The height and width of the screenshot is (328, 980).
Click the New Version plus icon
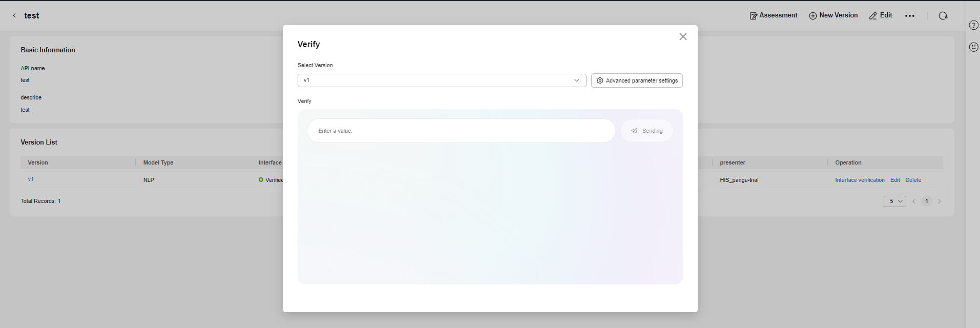(812, 16)
